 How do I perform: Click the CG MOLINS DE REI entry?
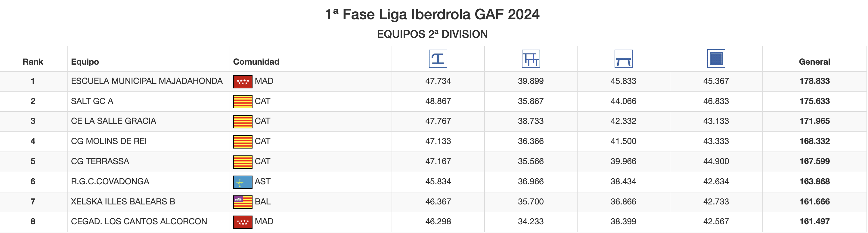pos(109,141)
